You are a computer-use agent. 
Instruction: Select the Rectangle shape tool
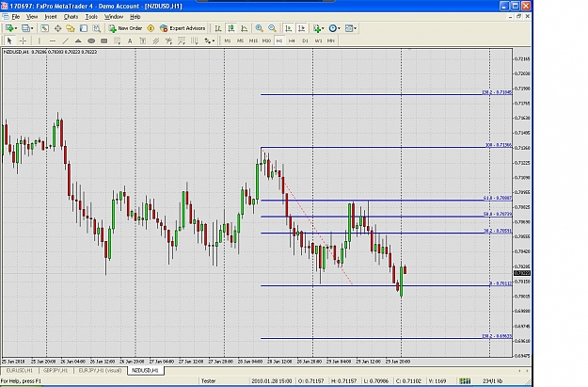point(103,40)
